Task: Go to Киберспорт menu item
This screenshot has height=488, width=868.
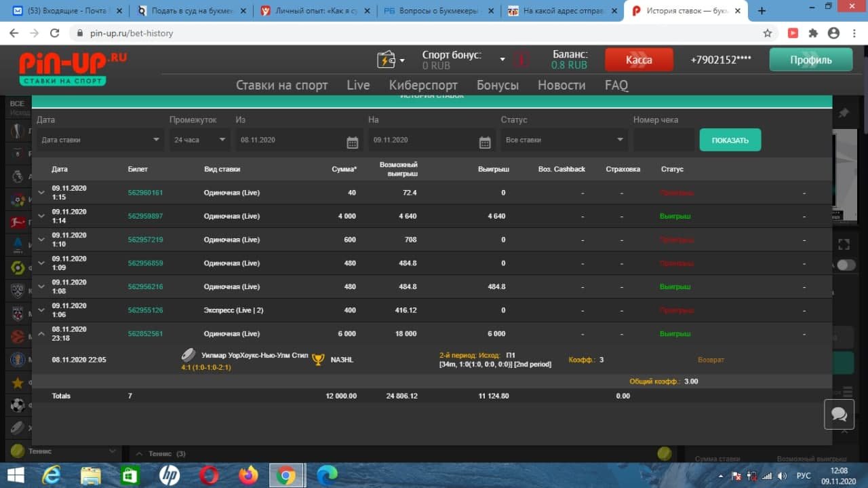Action: pyautogui.click(x=423, y=85)
